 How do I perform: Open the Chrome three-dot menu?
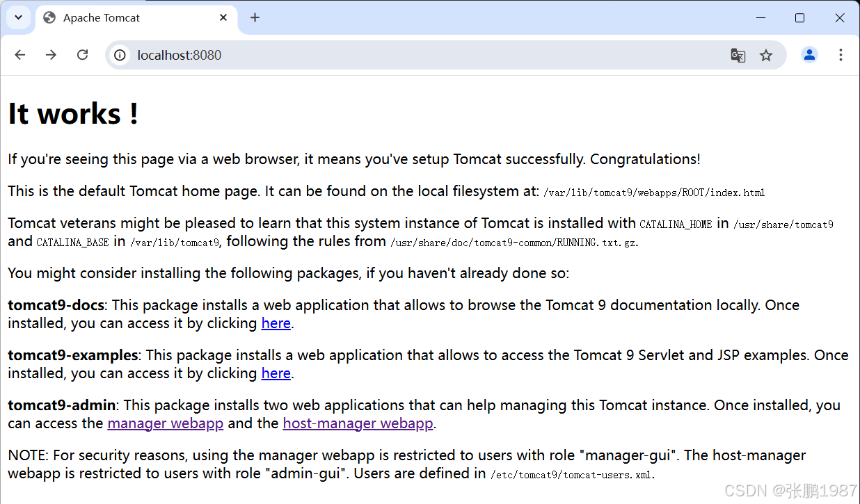pyautogui.click(x=841, y=55)
